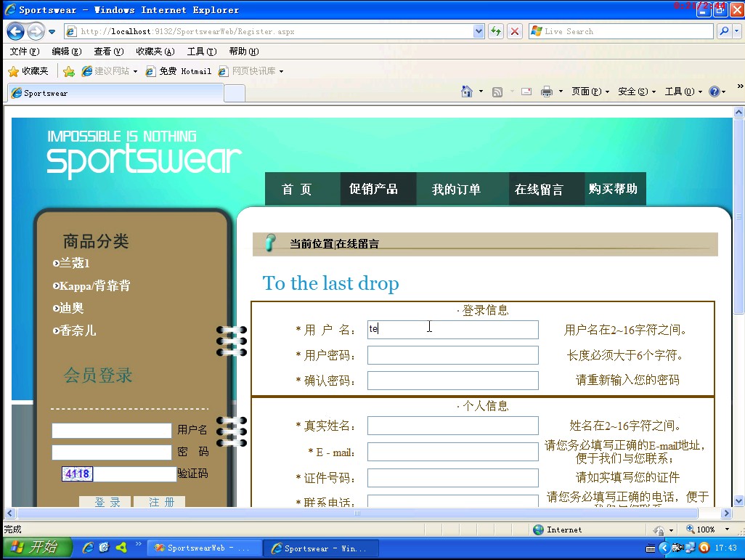
Task: Open the 页面(P) command bar menu
Action: pos(590,92)
